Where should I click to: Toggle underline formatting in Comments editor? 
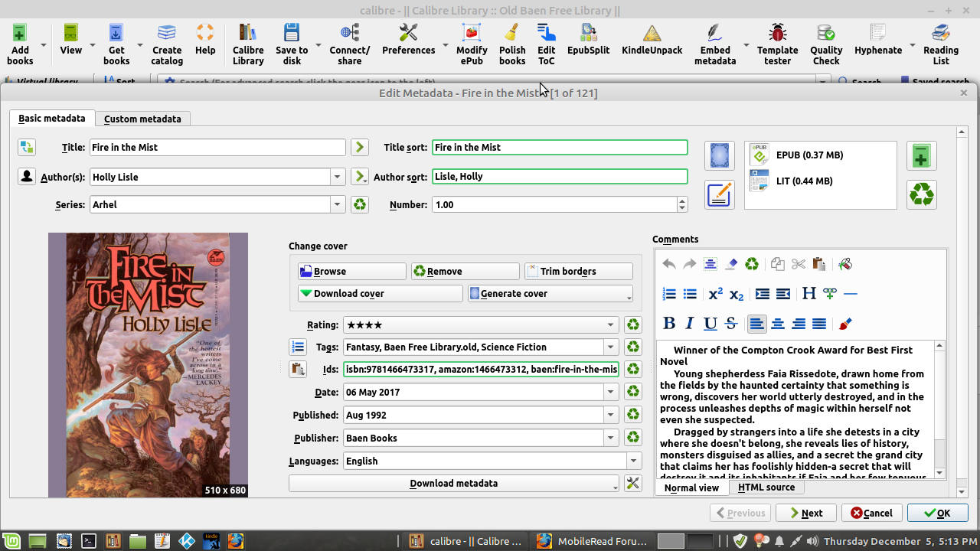click(x=710, y=324)
